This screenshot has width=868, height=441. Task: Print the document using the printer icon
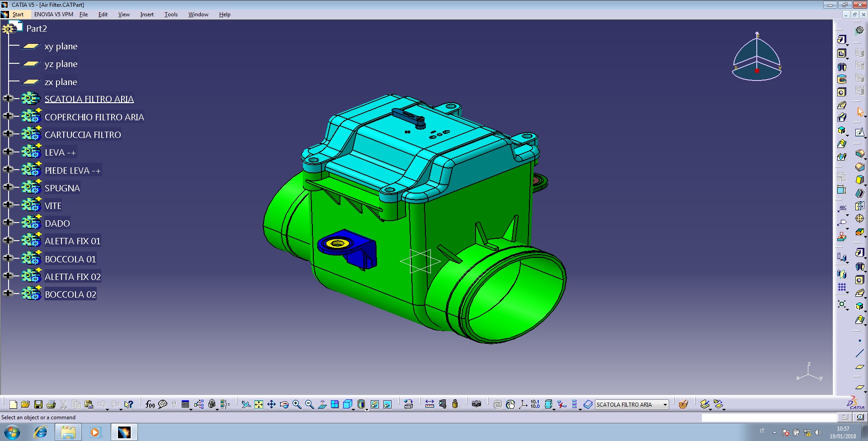point(51,404)
